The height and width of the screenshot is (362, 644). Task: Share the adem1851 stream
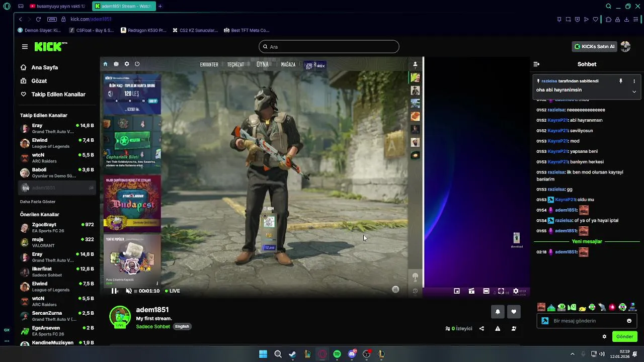[481, 329]
